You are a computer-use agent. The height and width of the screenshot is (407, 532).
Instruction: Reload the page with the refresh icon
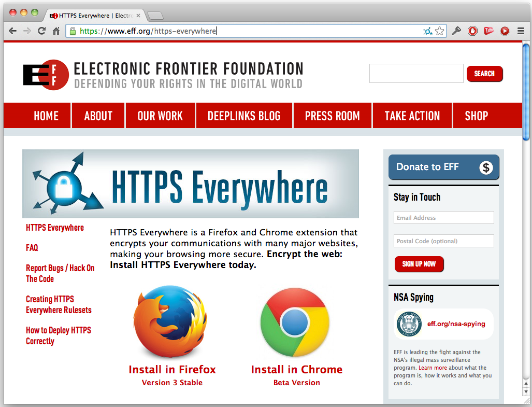42,31
